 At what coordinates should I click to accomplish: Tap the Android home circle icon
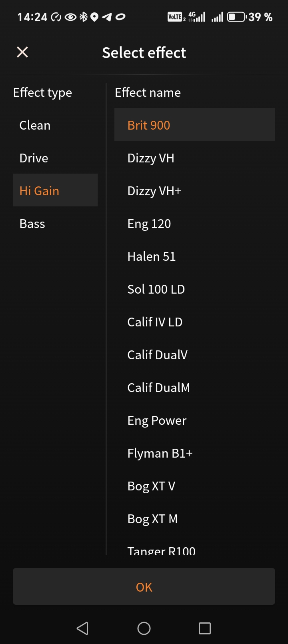(144, 628)
